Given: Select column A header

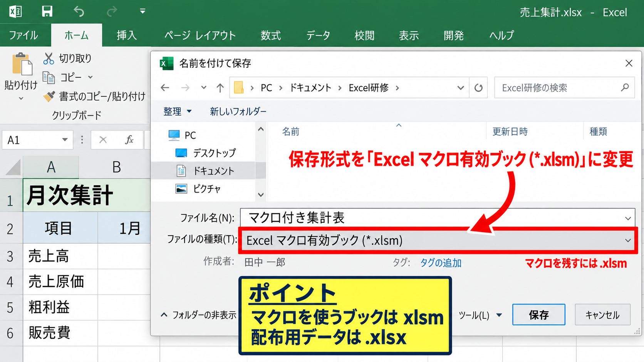Looking at the screenshot, I should point(51,168).
